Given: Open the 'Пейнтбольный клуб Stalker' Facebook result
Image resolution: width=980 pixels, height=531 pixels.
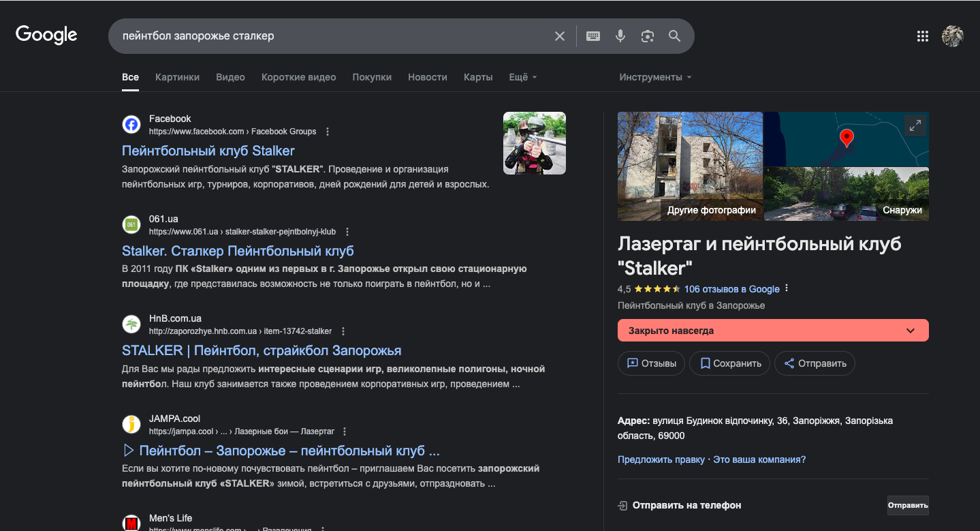Looking at the screenshot, I should point(208,151).
